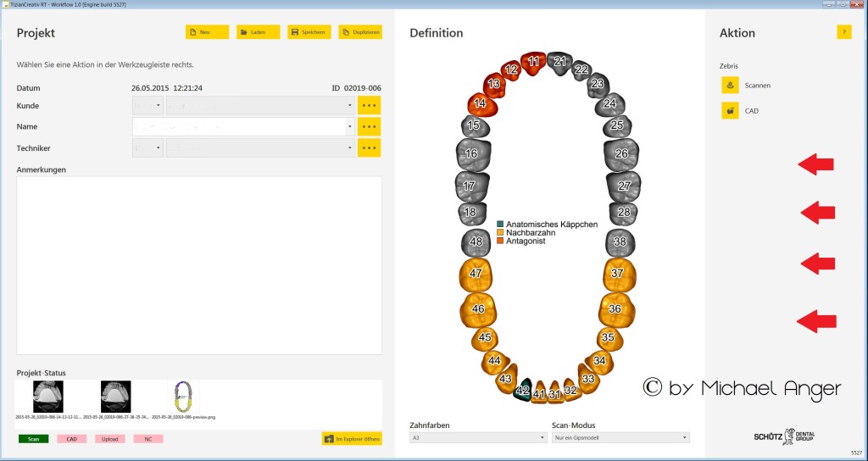Viewport: 868px width, 461px height.
Task: Open Kunde ellipsis options button
Action: [370, 105]
